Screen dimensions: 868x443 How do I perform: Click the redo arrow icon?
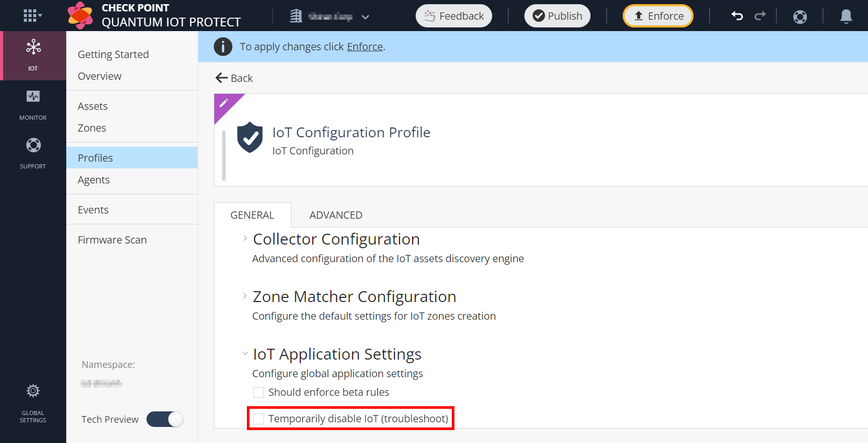tap(760, 16)
